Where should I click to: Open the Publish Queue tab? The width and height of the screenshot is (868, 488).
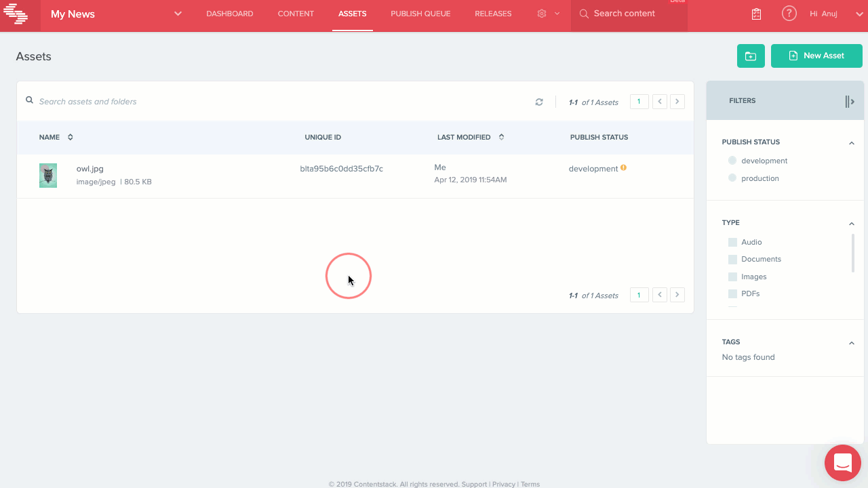tap(420, 14)
